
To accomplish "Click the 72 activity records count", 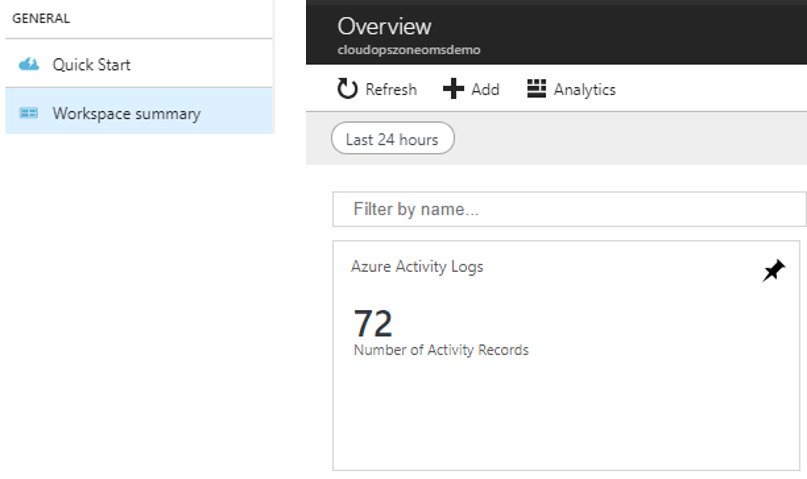I will click(x=373, y=324).
